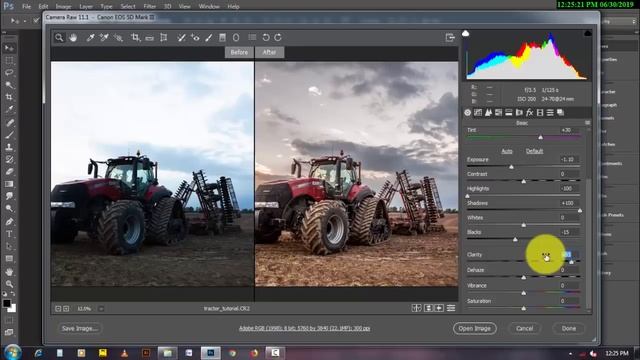Adjust the Exposure slider handle
640x360 pixels.
click(x=511, y=167)
